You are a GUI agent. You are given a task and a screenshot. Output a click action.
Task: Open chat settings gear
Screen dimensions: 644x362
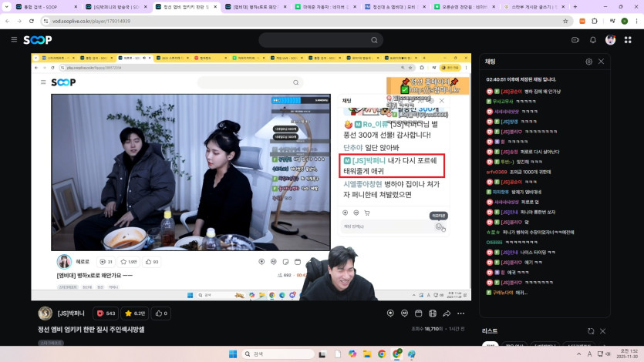tap(589, 62)
